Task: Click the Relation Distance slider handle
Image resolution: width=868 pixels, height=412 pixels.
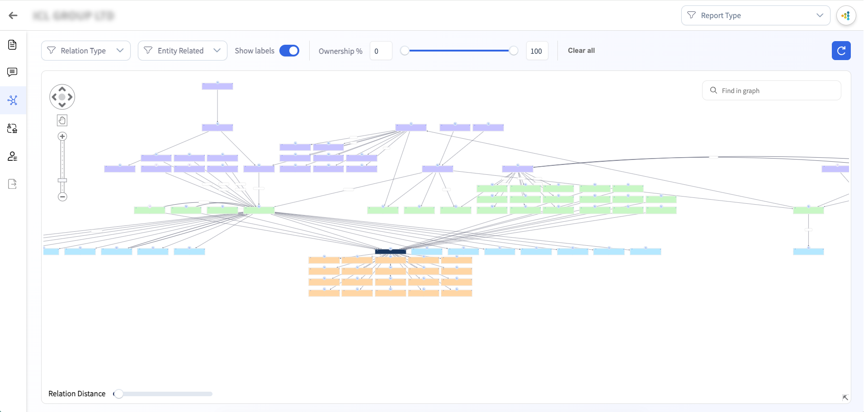Action: click(118, 394)
